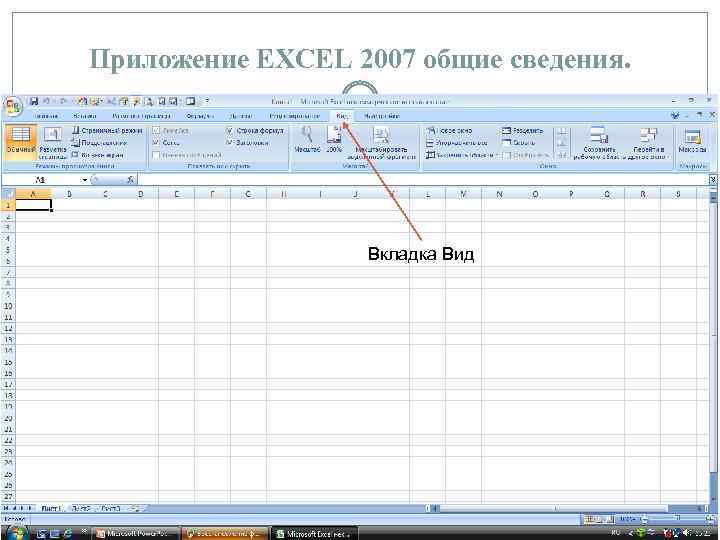Click the zoom slider in status bar

tap(674, 519)
